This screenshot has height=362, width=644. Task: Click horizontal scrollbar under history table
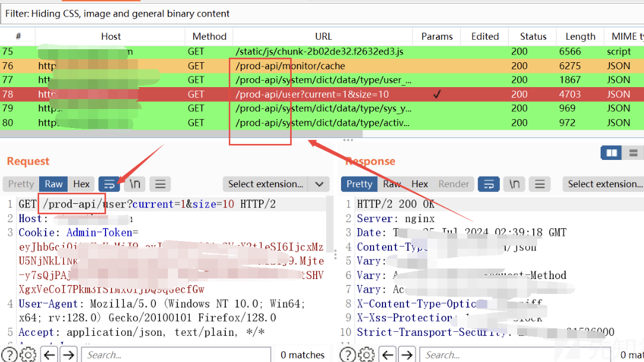point(181,134)
